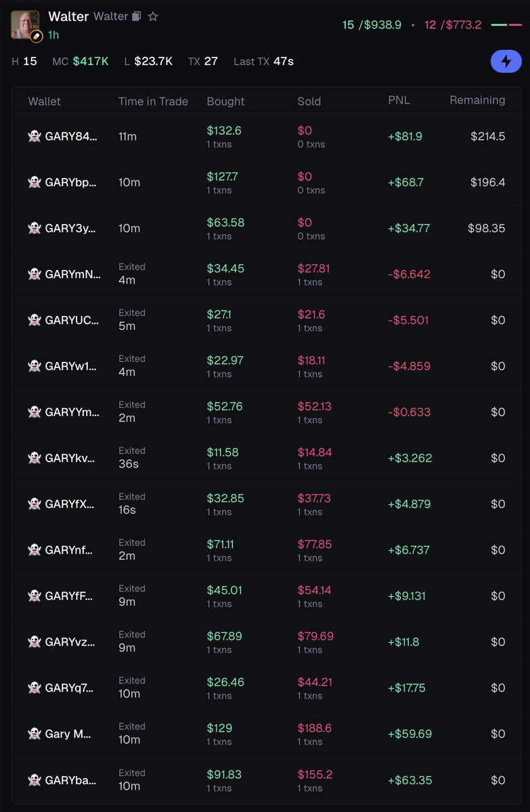Screen dimensions: 530x812
Task: Click the pill badge on the avatar
Action: click(x=37, y=35)
